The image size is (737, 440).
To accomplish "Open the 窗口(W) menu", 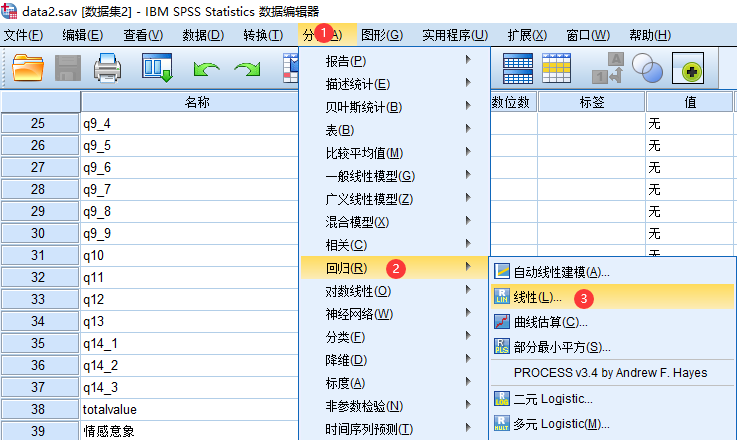I will (588, 35).
